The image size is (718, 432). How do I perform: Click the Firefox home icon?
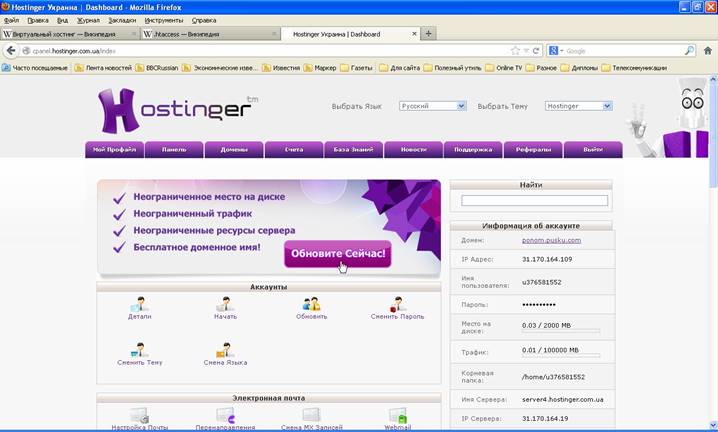(x=707, y=50)
